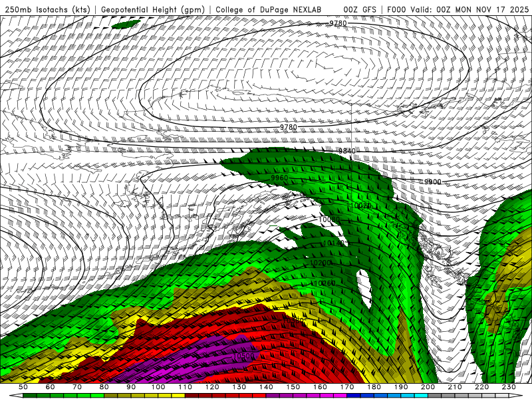Click the 10080 contour height label
This screenshot has width=532, height=399.
click(x=329, y=219)
